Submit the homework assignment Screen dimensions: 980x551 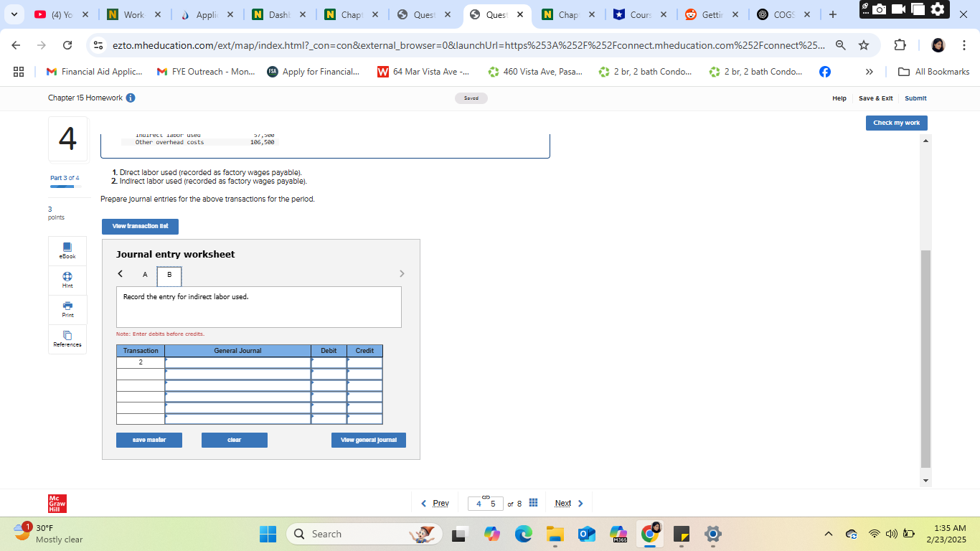pyautogui.click(x=915, y=98)
